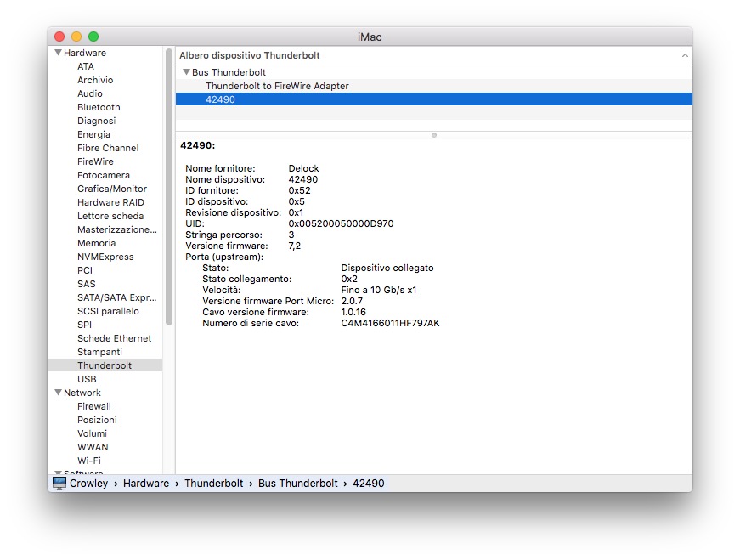
Task: Open Grafica/Monitor in the sidebar
Action: (x=111, y=189)
